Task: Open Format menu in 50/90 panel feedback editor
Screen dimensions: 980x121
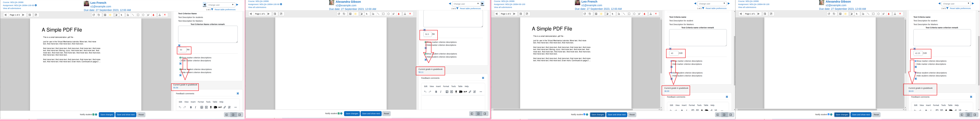Action: point(201,102)
